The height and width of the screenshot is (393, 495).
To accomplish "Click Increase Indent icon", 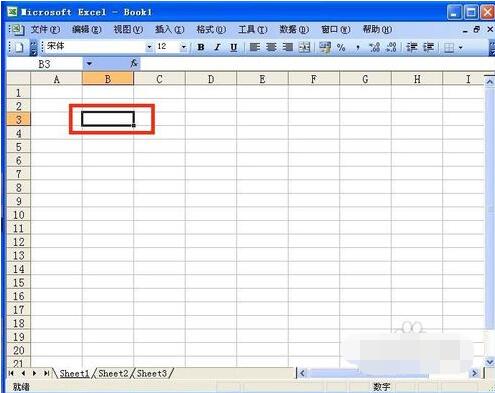I will [x=428, y=47].
